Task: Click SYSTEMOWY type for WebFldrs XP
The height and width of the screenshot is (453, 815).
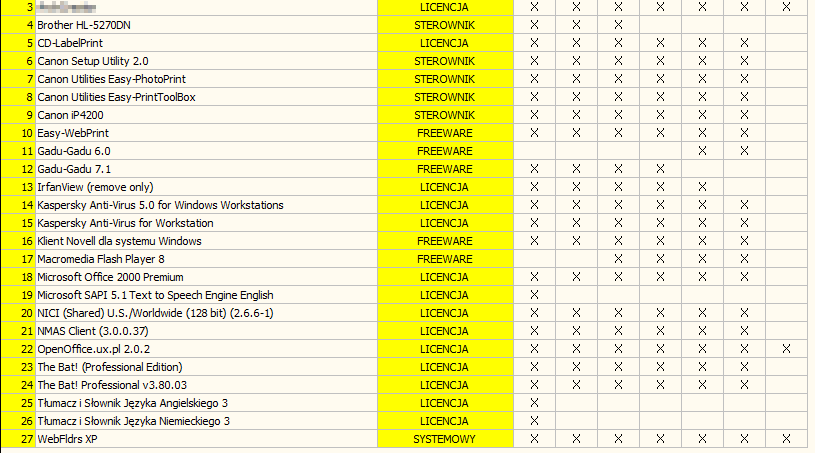Action: (x=445, y=439)
